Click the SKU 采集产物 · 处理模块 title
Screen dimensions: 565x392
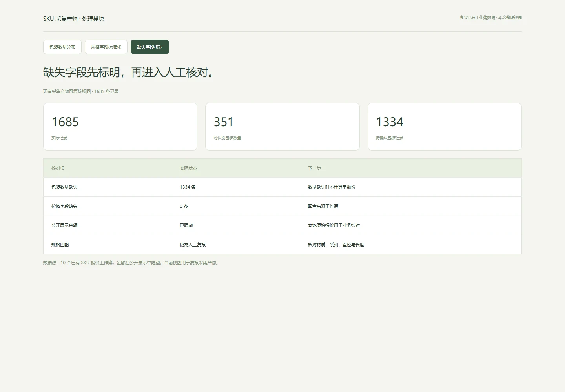(x=74, y=19)
